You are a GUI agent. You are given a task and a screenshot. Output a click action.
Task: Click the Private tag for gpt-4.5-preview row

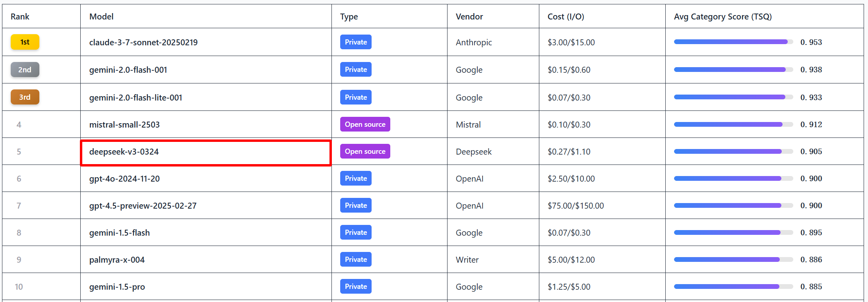pos(356,205)
